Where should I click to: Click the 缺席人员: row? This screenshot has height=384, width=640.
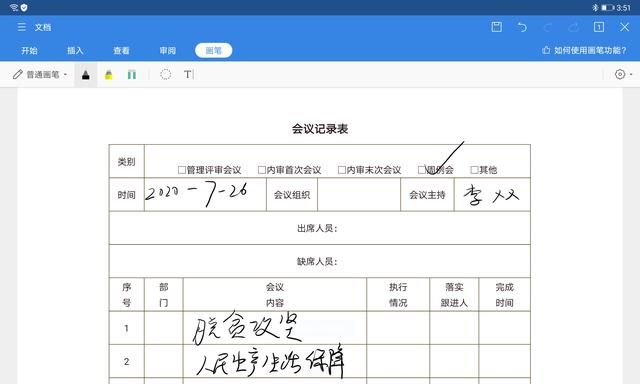coord(320,261)
